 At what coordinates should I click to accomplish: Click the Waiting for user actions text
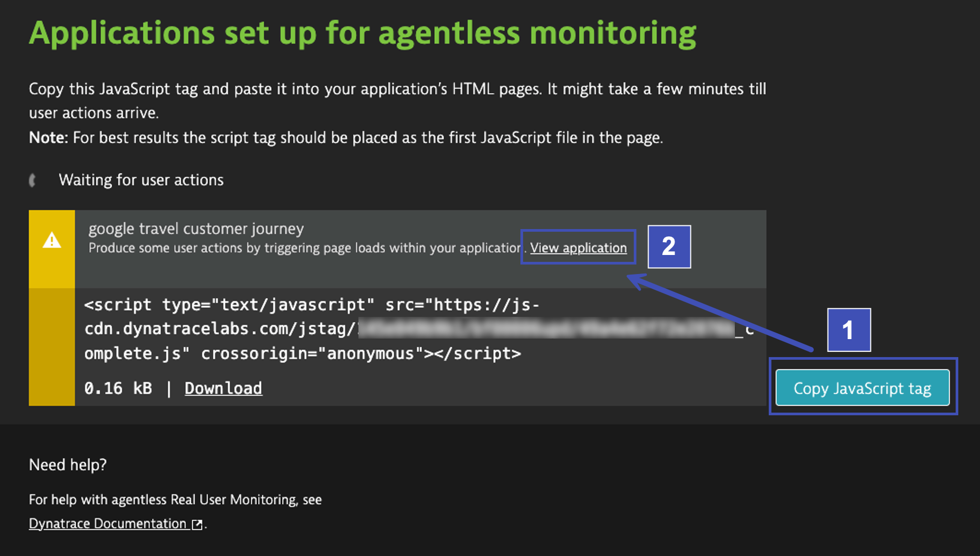tap(141, 180)
